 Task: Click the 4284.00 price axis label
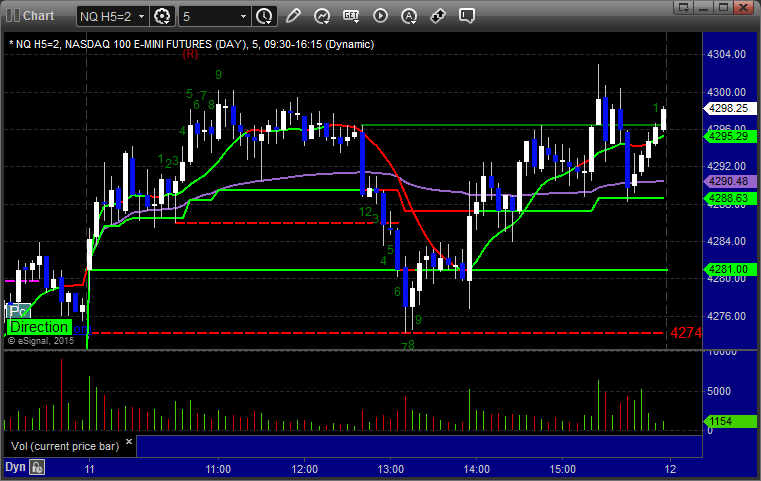coord(727,241)
